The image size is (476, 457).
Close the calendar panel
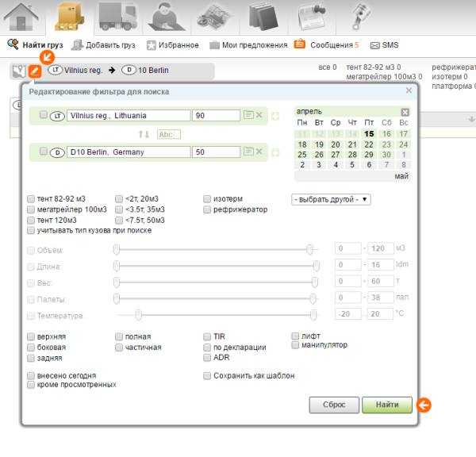click(405, 112)
